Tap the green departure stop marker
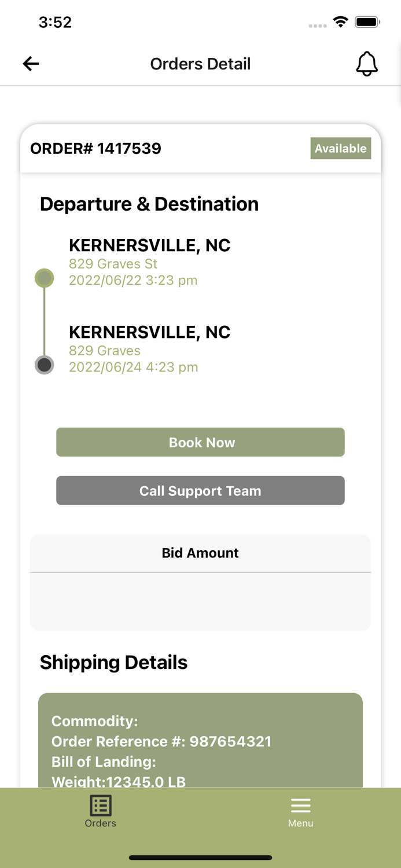Viewport: 401px width, 868px height. pos(45,278)
